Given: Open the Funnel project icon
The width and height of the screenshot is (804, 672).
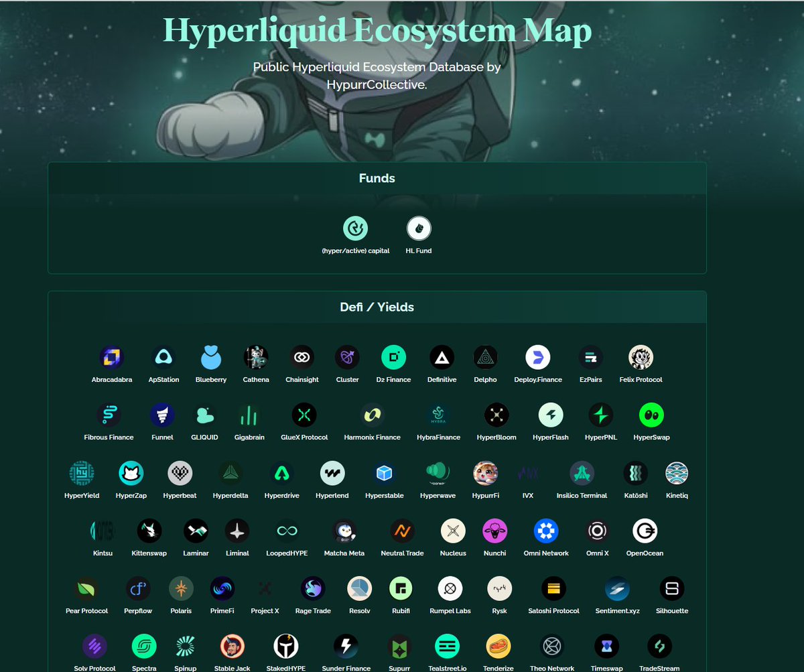Looking at the screenshot, I should coord(162,415).
